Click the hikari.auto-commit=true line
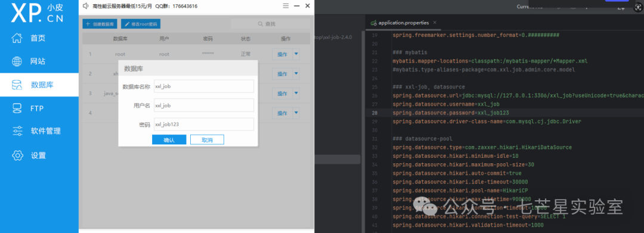 click(457, 173)
